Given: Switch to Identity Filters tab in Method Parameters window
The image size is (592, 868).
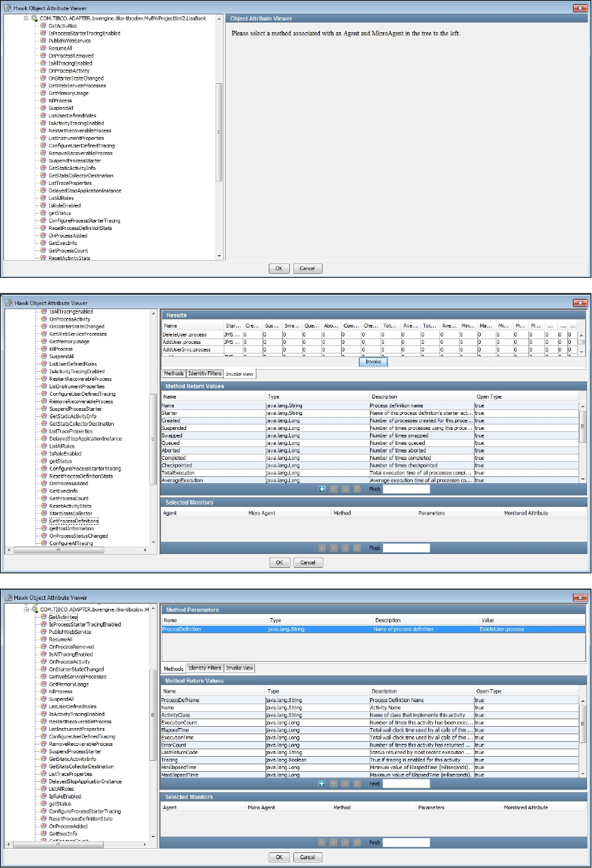Looking at the screenshot, I should (x=204, y=668).
